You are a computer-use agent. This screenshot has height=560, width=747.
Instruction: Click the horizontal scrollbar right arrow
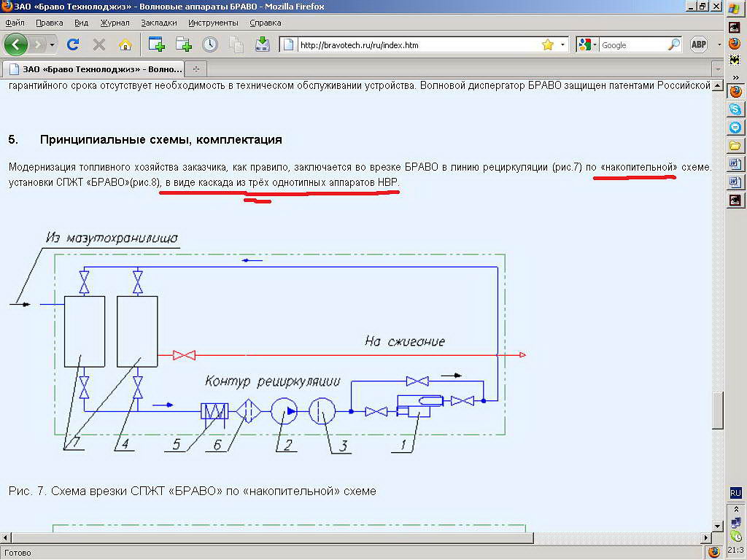[706, 537]
